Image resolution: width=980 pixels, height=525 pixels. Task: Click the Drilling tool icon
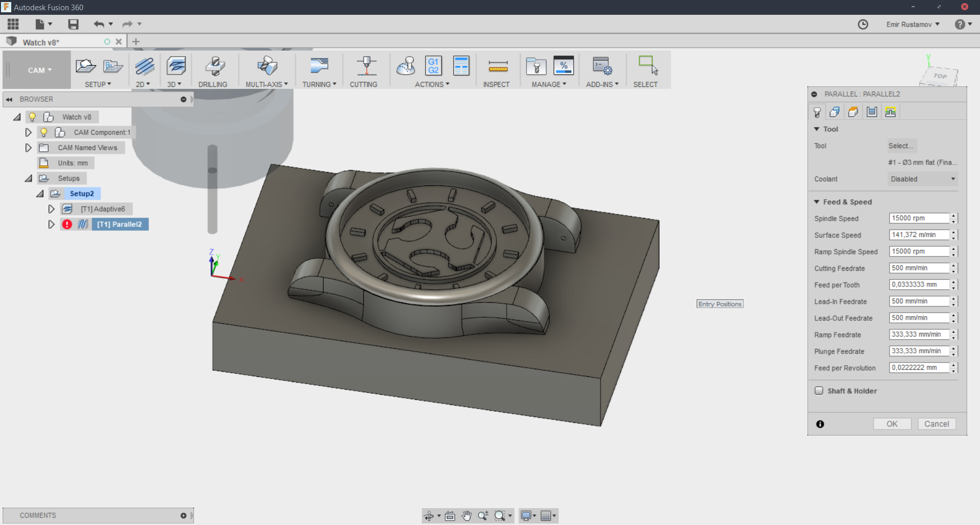coord(214,66)
